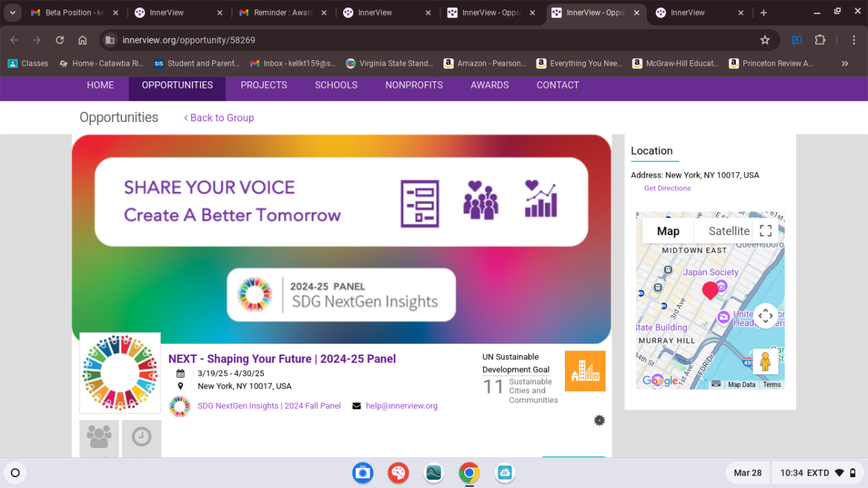The height and width of the screenshot is (488, 868).
Task: Close the Beta Position tab
Action: (x=115, y=13)
